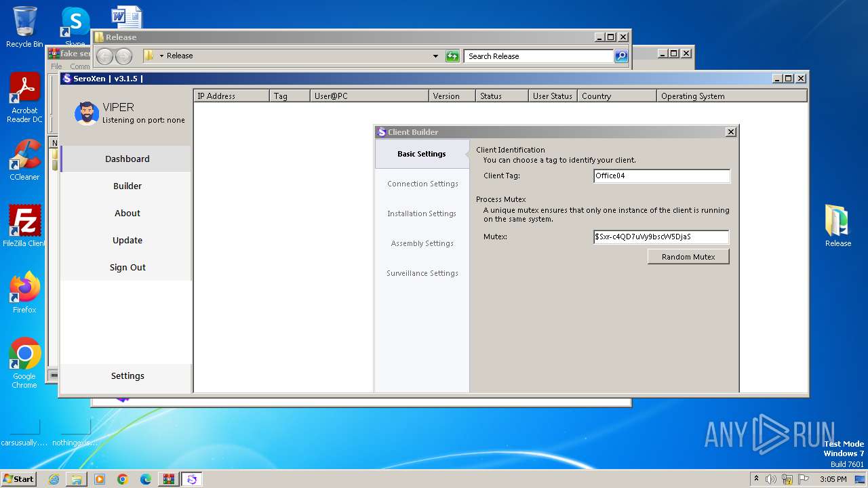
Task: Expand the Release address bar dropdown
Action: coord(435,56)
